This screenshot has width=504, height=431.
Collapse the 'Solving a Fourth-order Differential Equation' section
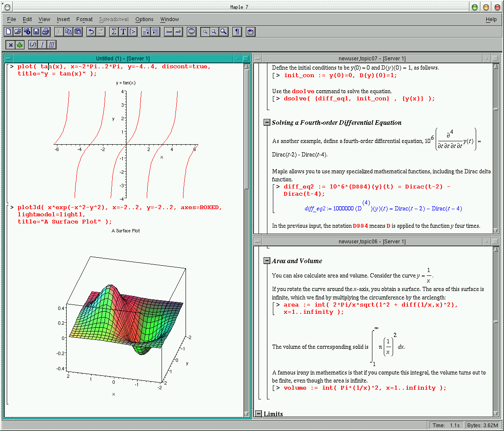coord(267,122)
